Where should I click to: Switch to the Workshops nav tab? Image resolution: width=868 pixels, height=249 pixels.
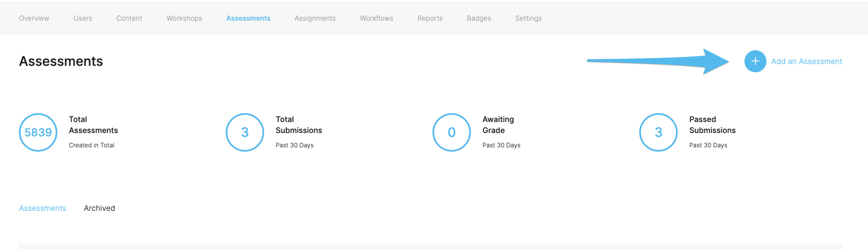point(184,18)
